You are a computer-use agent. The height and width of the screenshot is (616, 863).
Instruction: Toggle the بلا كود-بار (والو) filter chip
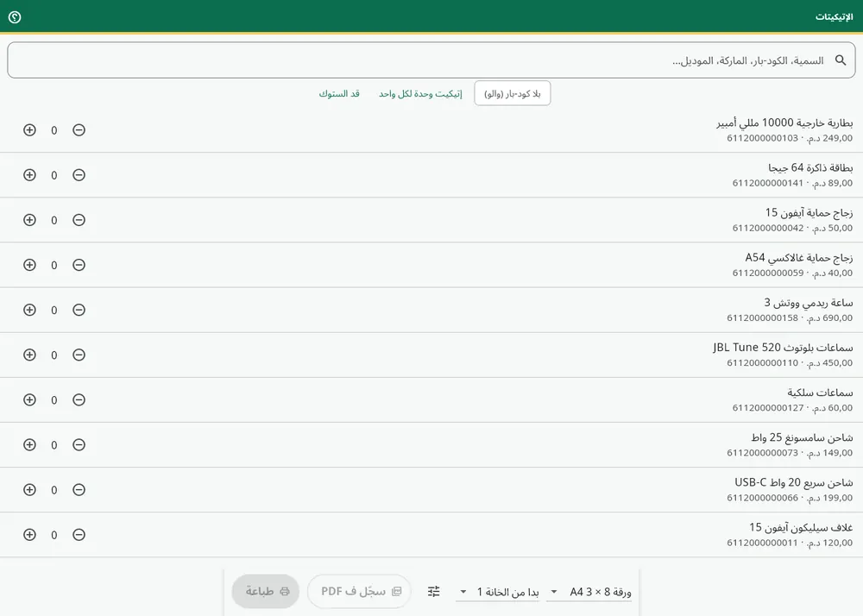[513, 93]
